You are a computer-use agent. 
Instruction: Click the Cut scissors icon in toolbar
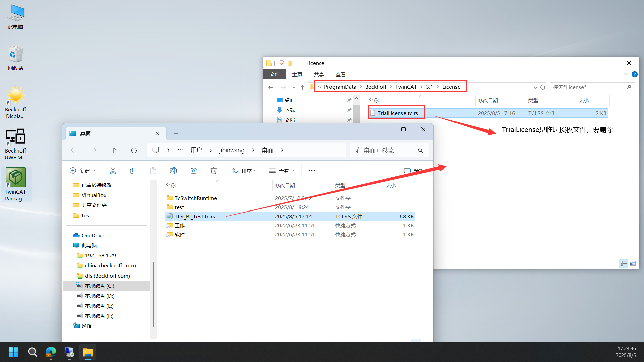pos(113,171)
